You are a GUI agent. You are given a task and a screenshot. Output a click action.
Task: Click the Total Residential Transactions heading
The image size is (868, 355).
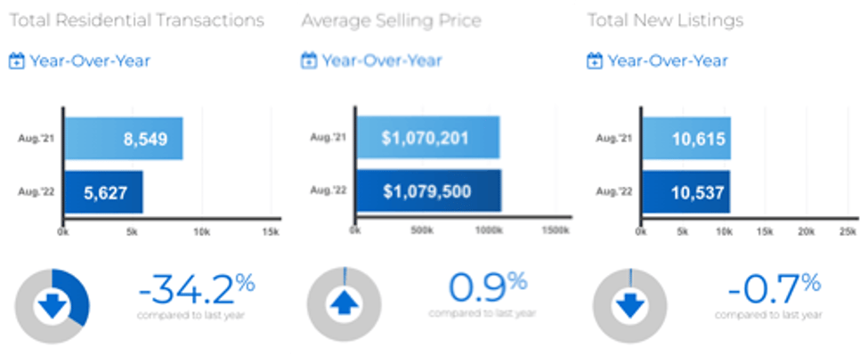coord(137,21)
